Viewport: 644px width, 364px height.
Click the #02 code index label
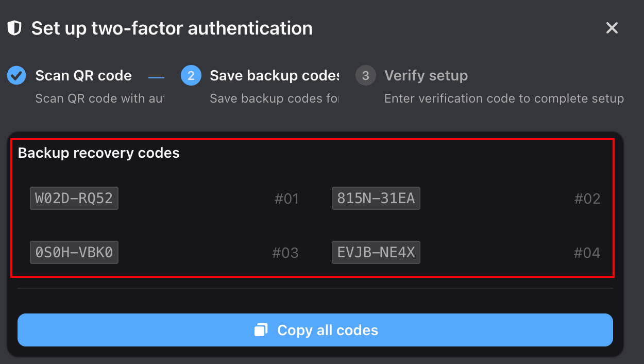pyautogui.click(x=587, y=199)
